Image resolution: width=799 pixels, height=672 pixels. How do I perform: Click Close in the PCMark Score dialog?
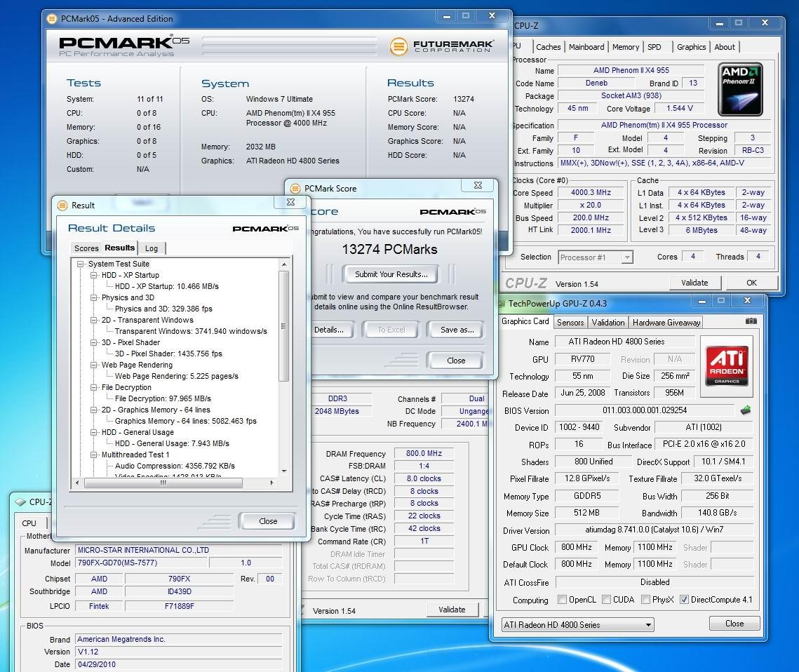[455, 360]
